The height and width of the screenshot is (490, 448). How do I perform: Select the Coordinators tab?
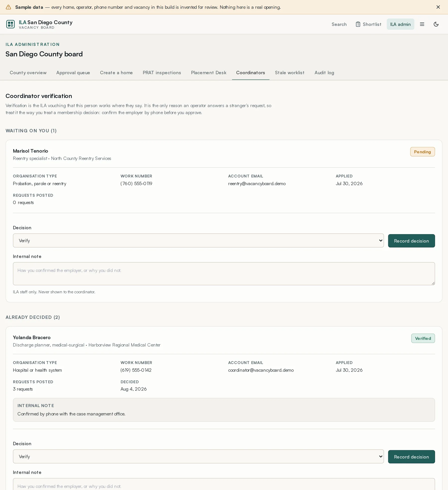coord(250,73)
